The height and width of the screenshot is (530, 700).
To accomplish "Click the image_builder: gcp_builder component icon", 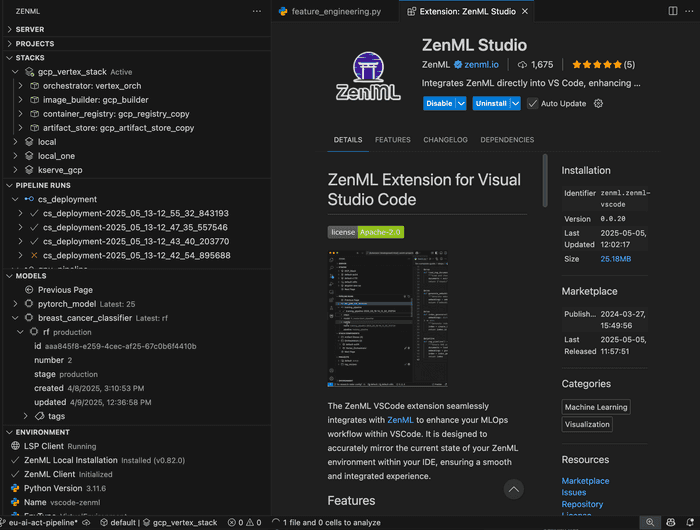I will click(x=34, y=100).
